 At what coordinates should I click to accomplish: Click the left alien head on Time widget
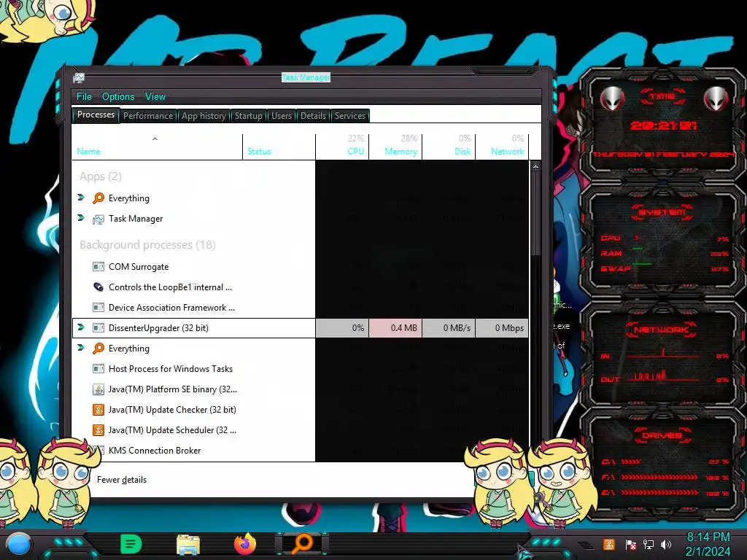click(x=612, y=99)
